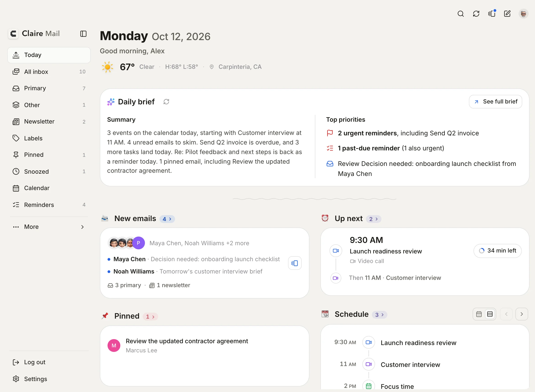
Task: Go to previous schedule day arrow
Action: tap(506, 314)
